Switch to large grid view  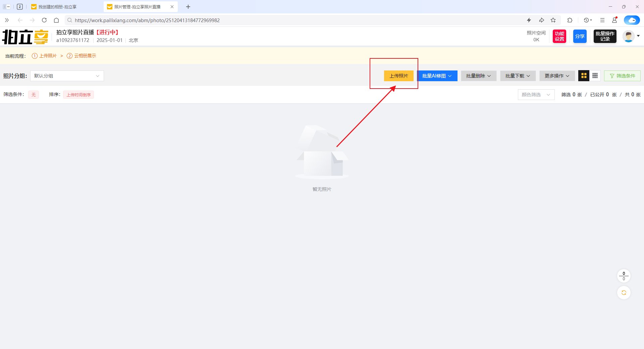coord(584,76)
